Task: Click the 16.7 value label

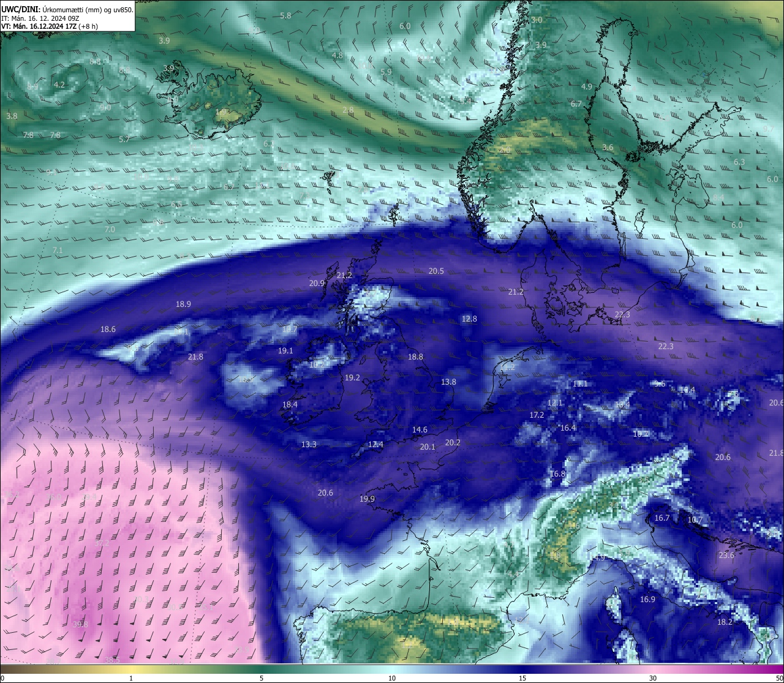Action: (x=662, y=518)
